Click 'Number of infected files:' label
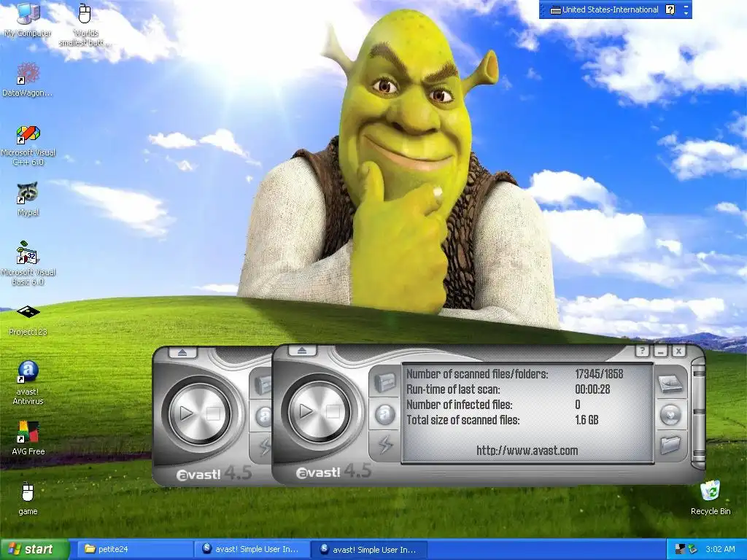The width and height of the screenshot is (747, 560). (x=460, y=405)
